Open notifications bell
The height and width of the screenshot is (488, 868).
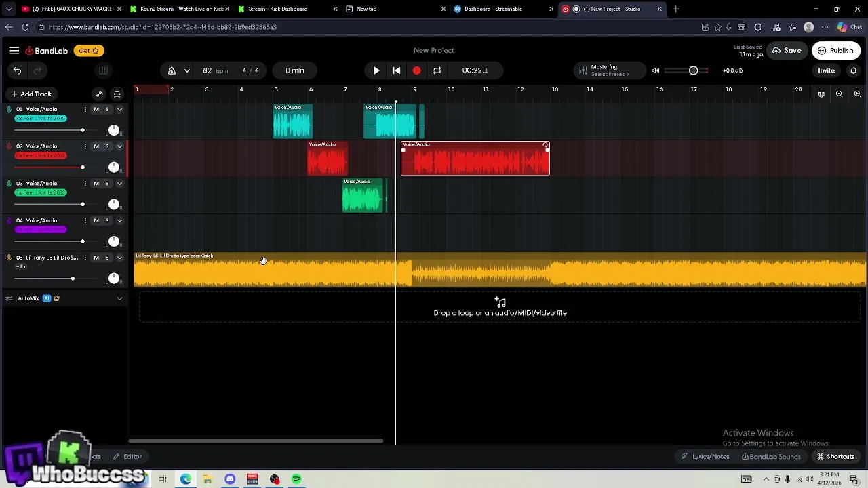tap(854, 70)
